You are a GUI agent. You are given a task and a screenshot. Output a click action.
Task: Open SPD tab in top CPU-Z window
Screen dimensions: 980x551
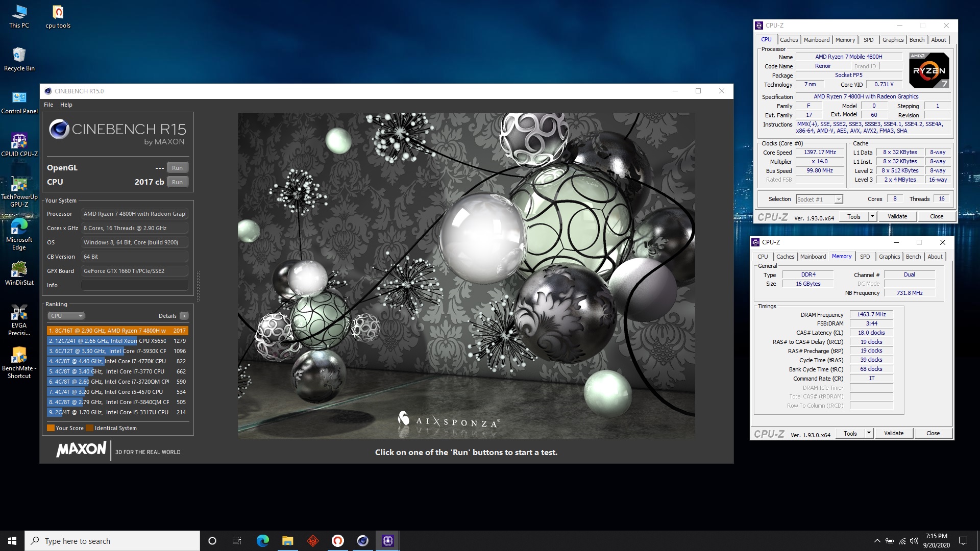[x=868, y=40]
